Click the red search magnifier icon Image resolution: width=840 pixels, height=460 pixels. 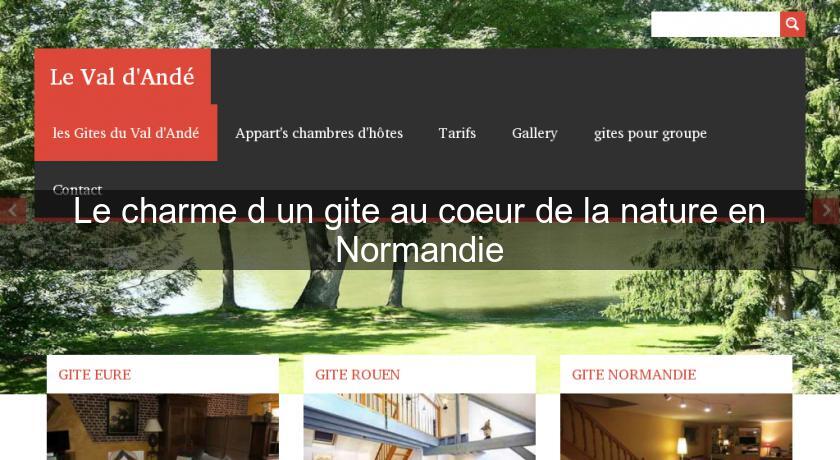(792, 24)
